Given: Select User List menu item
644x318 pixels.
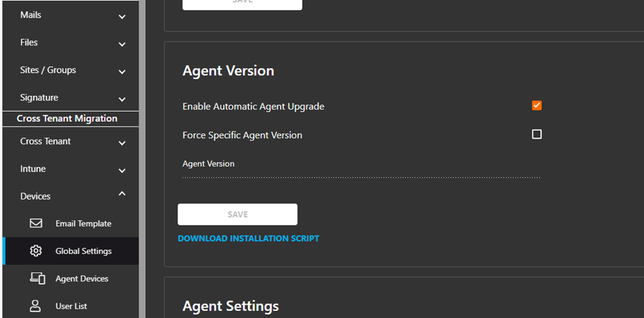Looking at the screenshot, I should point(70,306).
